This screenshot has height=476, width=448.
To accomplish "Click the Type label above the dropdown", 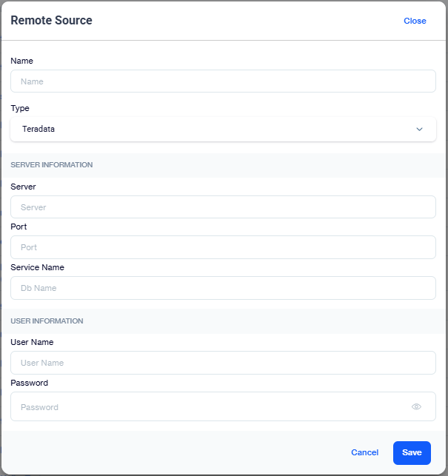I will (x=20, y=108).
